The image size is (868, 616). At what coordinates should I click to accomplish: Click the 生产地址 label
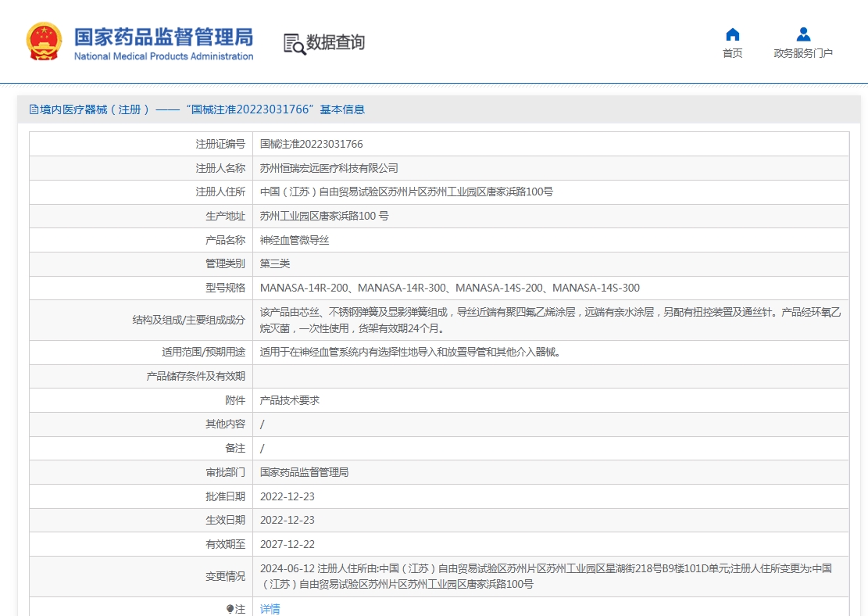pyautogui.click(x=225, y=216)
